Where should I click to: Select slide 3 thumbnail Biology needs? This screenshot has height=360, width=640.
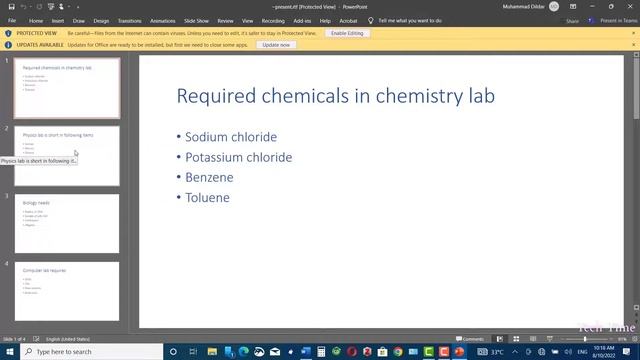point(67,224)
